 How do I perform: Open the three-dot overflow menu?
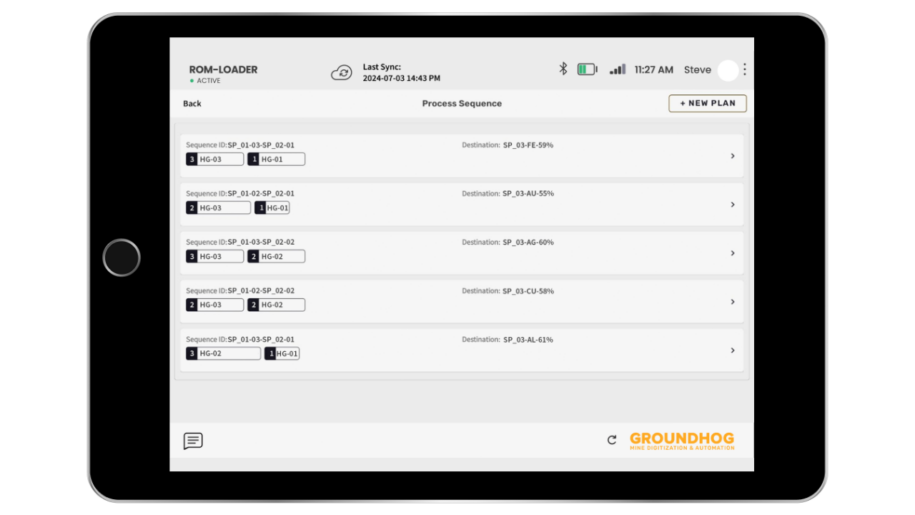click(745, 70)
